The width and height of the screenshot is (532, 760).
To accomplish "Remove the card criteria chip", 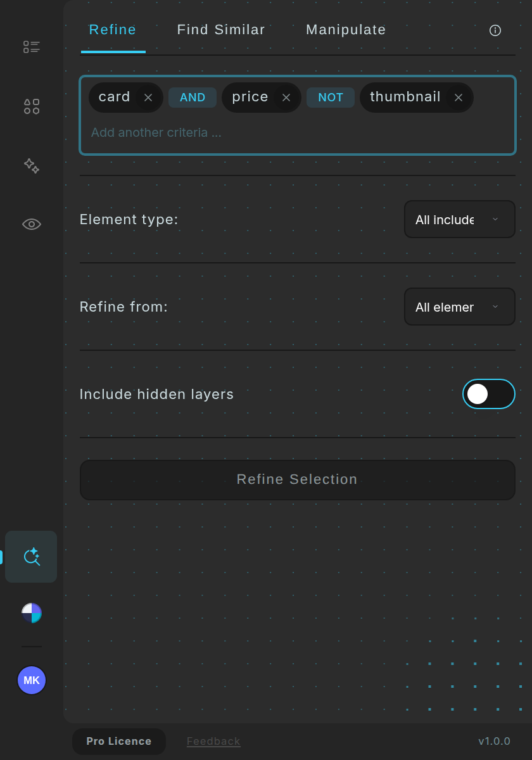I will coord(148,98).
